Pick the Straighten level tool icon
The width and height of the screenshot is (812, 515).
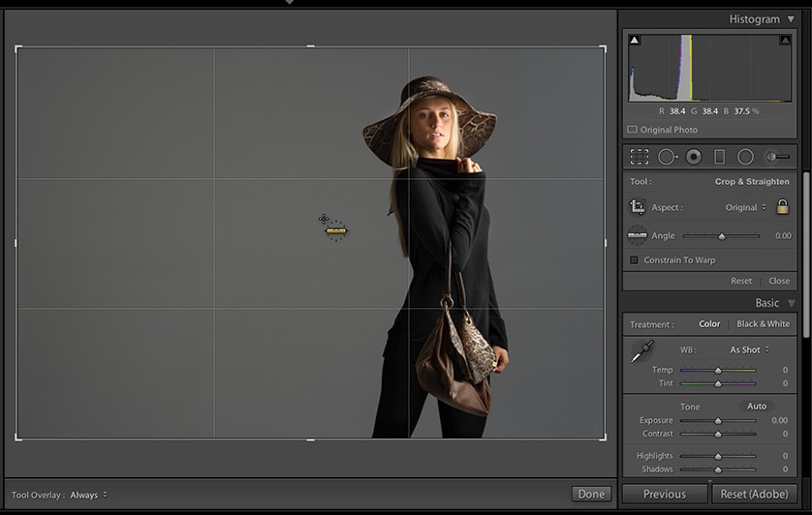(x=637, y=235)
